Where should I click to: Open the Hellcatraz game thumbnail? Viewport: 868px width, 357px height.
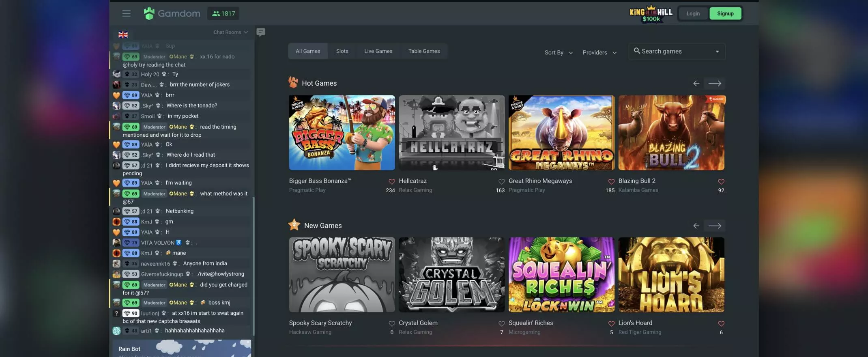tap(452, 133)
